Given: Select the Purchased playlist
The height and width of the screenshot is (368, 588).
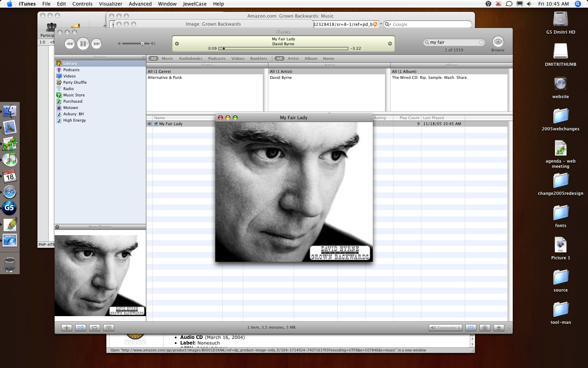Looking at the screenshot, I should [100, 101].
